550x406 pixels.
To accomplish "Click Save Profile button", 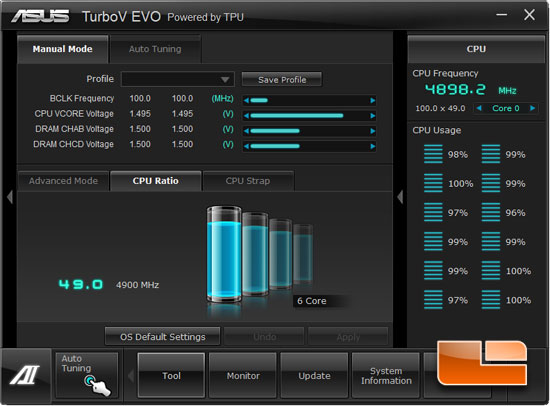I will pyautogui.click(x=282, y=80).
